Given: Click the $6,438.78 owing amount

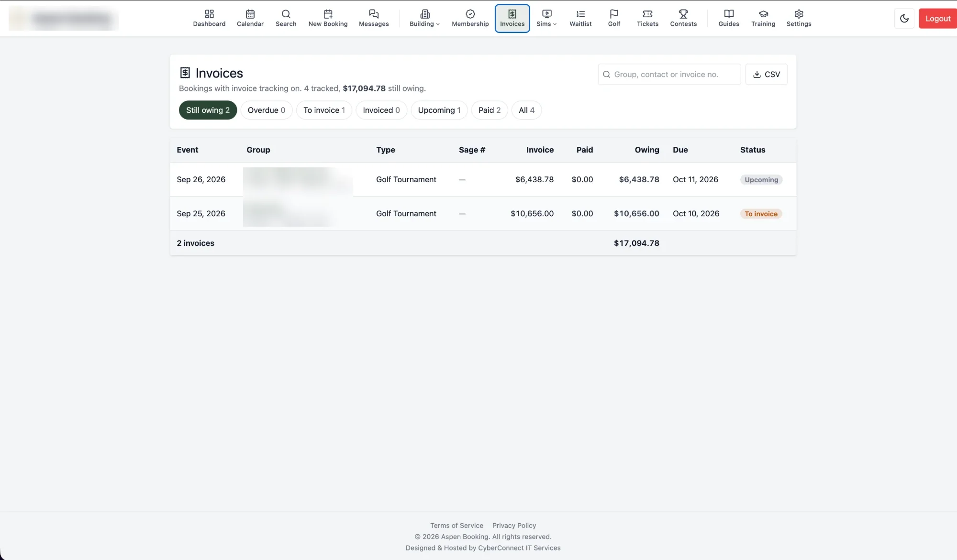Looking at the screenshot, I should (x=639, y=179).
